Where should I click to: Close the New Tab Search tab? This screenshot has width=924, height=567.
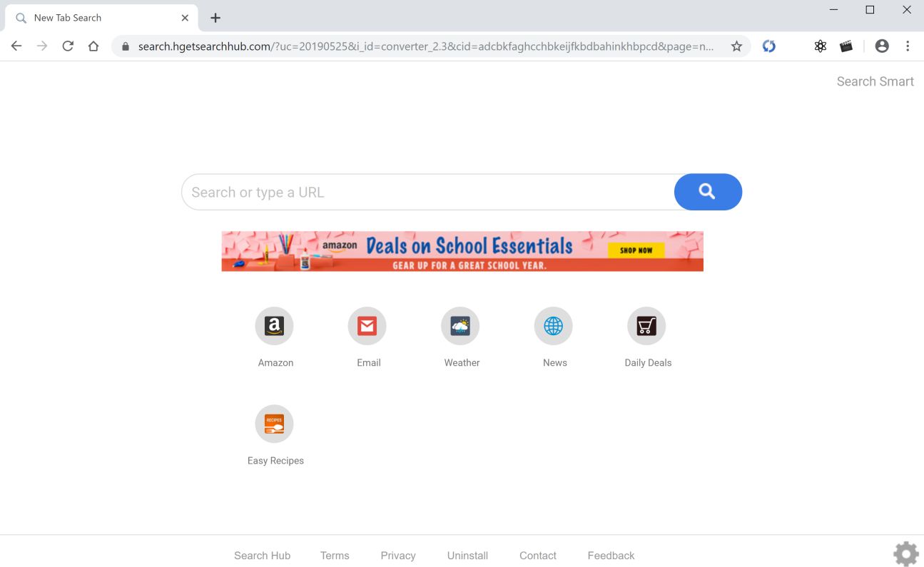point(185,18)
